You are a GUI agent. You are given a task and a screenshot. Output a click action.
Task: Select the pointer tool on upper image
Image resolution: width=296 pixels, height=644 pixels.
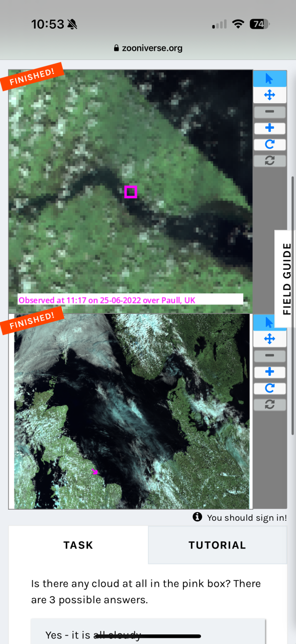point(269,78)
